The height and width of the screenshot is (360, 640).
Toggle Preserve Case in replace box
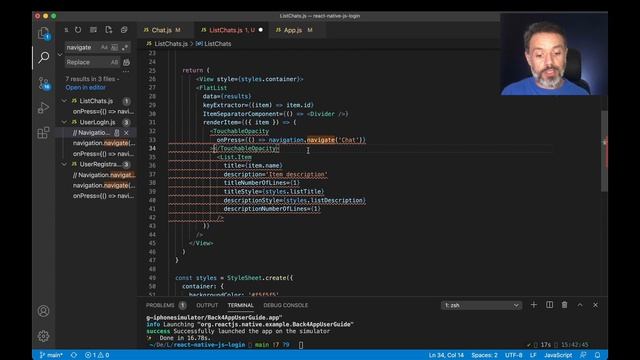[x=114, y=62]
